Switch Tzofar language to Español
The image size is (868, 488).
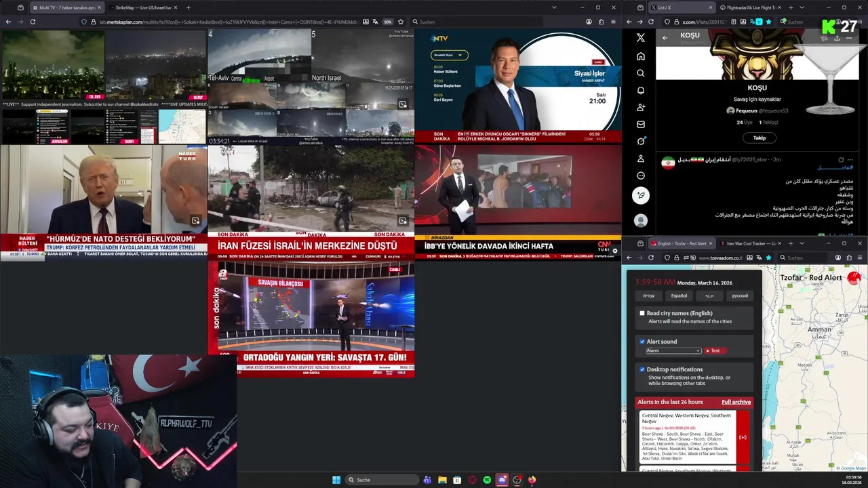click(x=679, y=296)
